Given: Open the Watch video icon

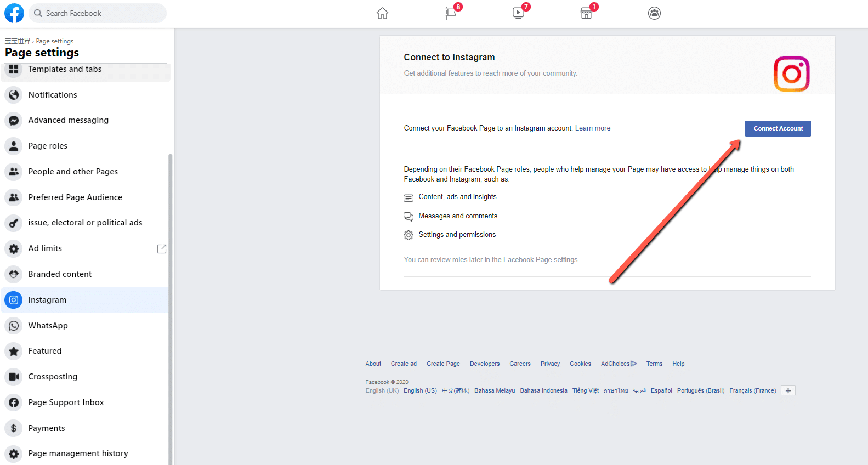Looking at the screenshot, I should 518,13.
